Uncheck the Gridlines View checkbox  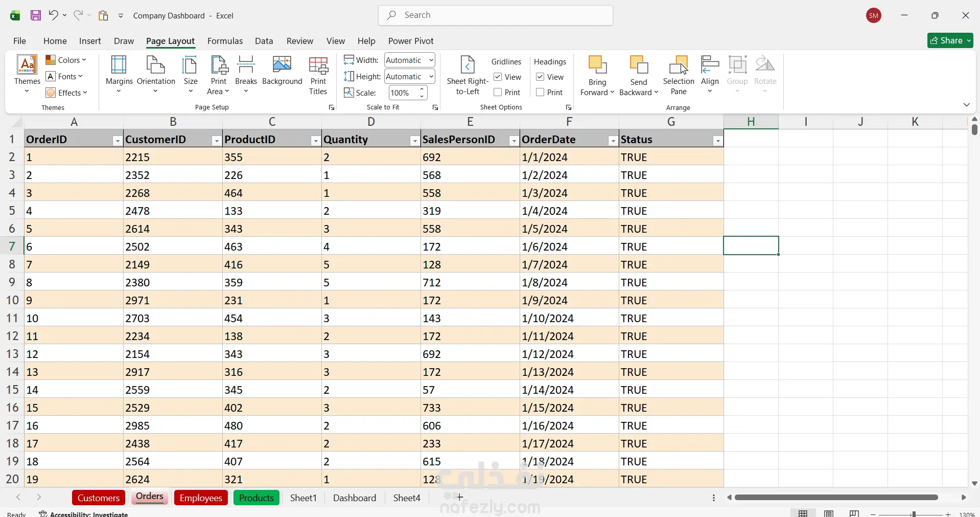(498, 77)
